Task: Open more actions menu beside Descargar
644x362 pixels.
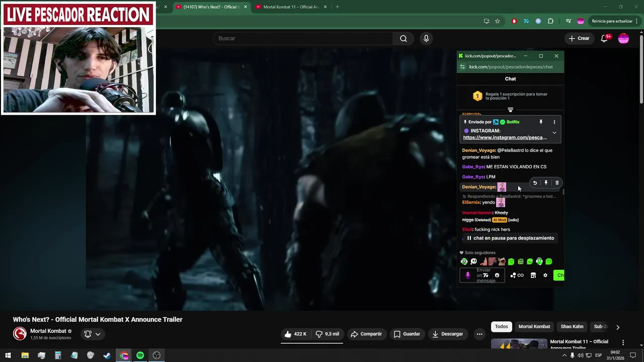Action: 479,334
